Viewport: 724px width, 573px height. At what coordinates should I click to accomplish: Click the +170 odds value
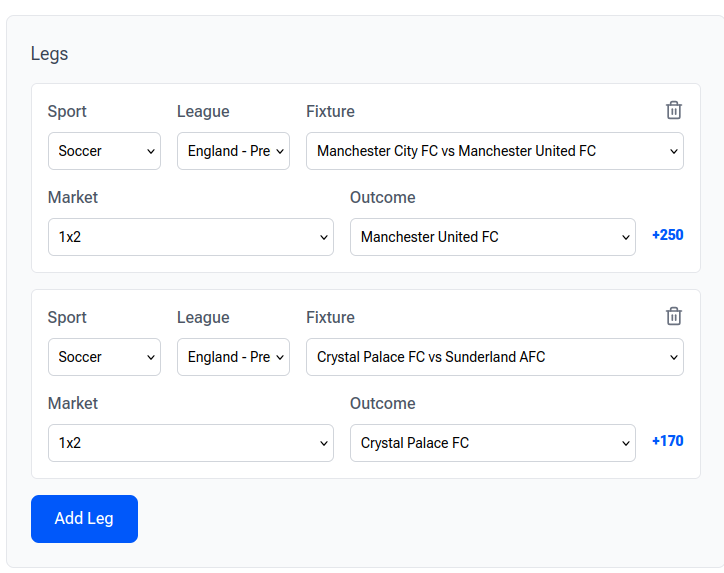tap(667, 441)
